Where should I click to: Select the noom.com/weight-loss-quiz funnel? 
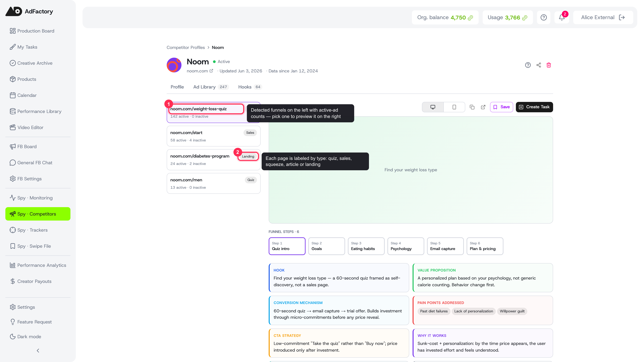click(x=213, y=112)
